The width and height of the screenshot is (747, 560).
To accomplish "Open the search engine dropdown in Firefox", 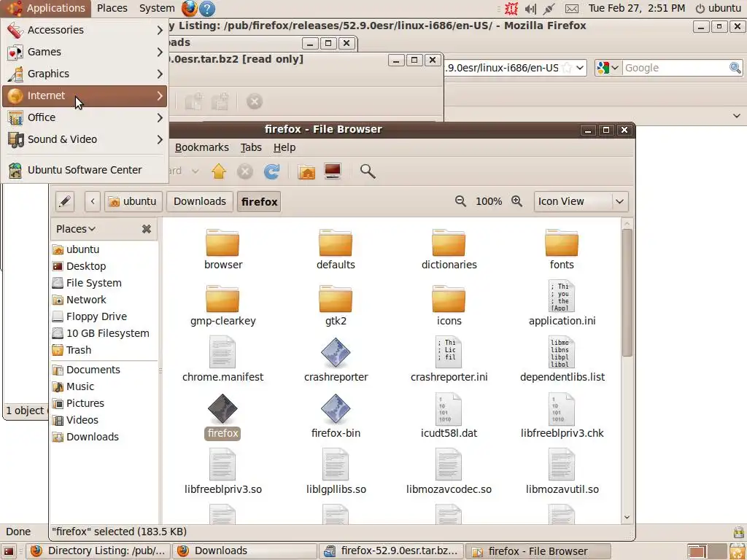I will pyautogui.click(x=608, y=68).
